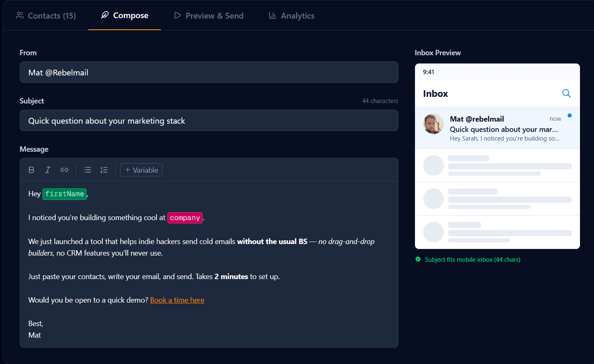Click the From name input field
The image size is (594, 364).
(209, 73)
